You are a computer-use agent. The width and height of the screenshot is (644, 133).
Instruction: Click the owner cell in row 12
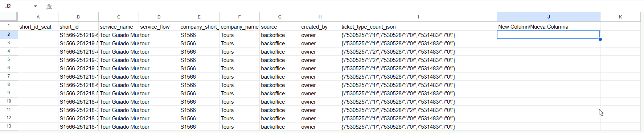(320, 118)
